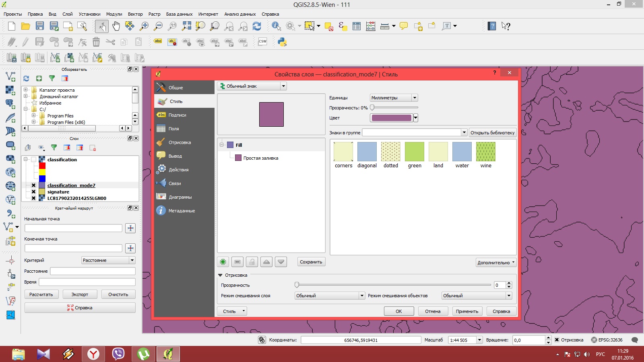Open the Вектор menu
The width and height of the screenshot is (644, 362).
click(135, 14)
